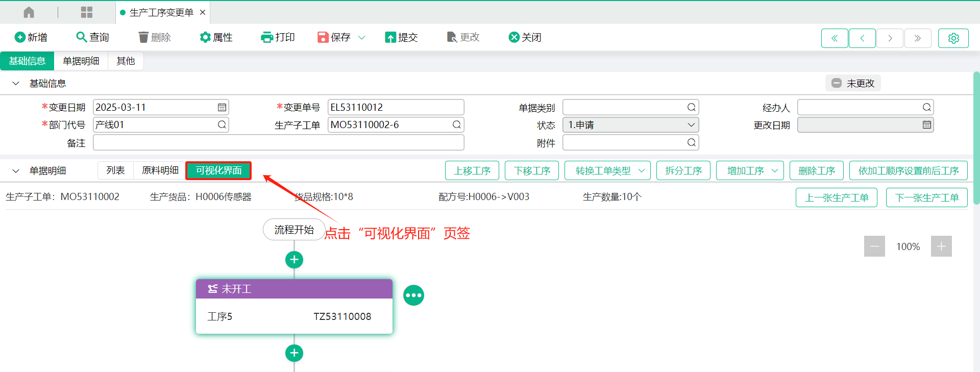
Task: Open the 转换工单类型 dropdown
Action: click(607, 170)
